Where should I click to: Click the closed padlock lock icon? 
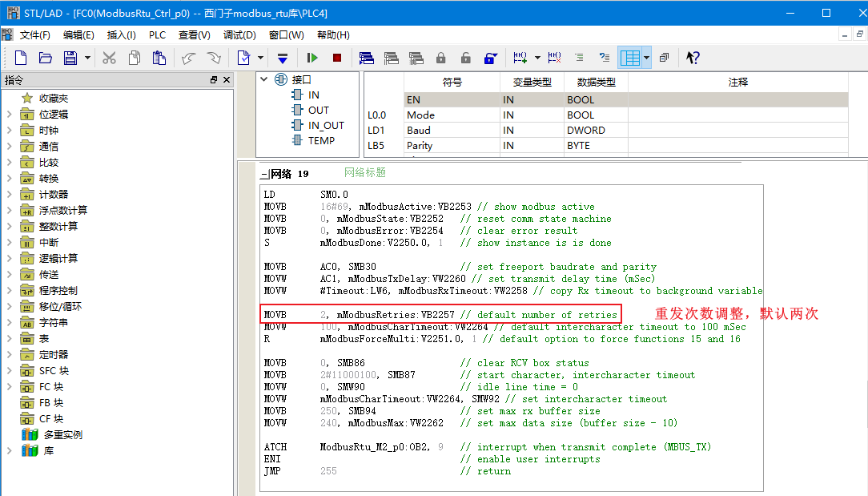click(440, 58)
